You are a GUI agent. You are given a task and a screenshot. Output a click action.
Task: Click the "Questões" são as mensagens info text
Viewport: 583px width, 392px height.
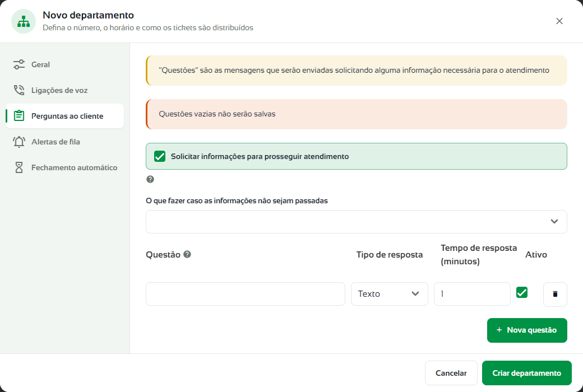(354, 70)
